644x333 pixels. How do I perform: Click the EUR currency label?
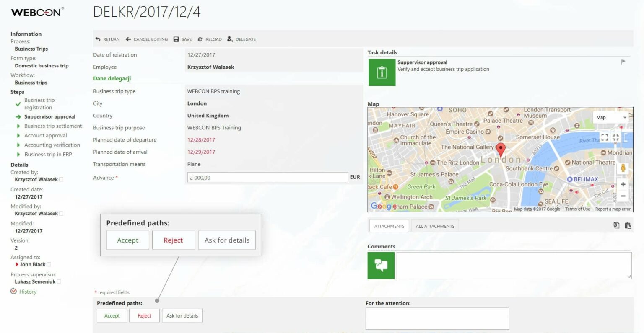355,177
